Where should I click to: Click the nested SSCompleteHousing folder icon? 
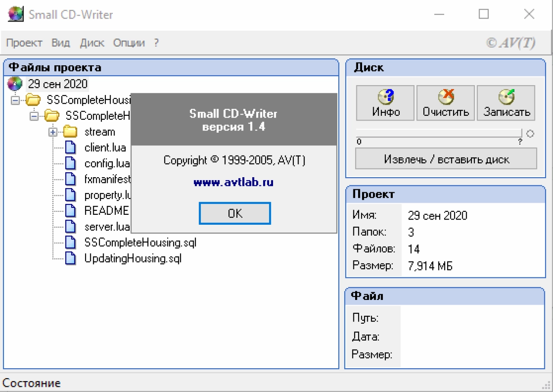[52, 116]
